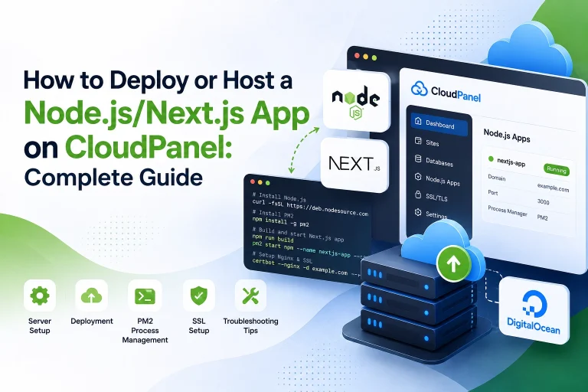Click the green Running status badge

click(x=557, y=169)
